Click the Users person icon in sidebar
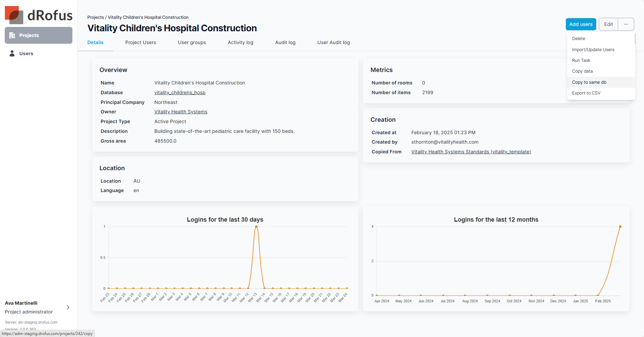This screenshot has height=337, width=644. pyautogui.click(x=12, y=53)
